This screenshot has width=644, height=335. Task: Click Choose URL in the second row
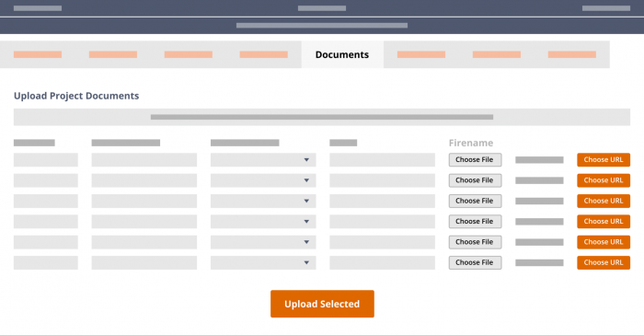[x=604, y=180]
